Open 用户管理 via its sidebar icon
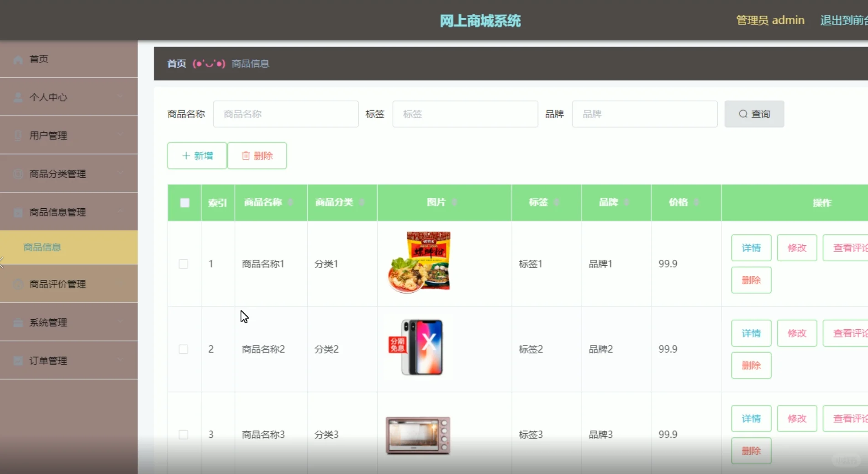Screen dimensions: 868x474 coord(18,135)
